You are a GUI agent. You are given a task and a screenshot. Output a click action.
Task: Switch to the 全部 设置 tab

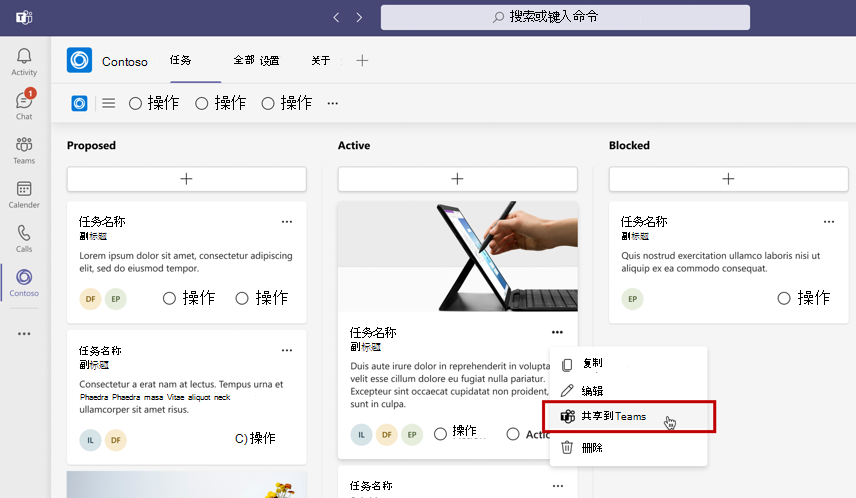click(256, 61)
